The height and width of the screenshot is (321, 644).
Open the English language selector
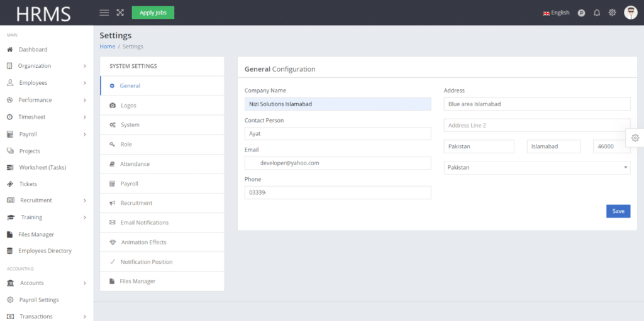coord(556,13)
